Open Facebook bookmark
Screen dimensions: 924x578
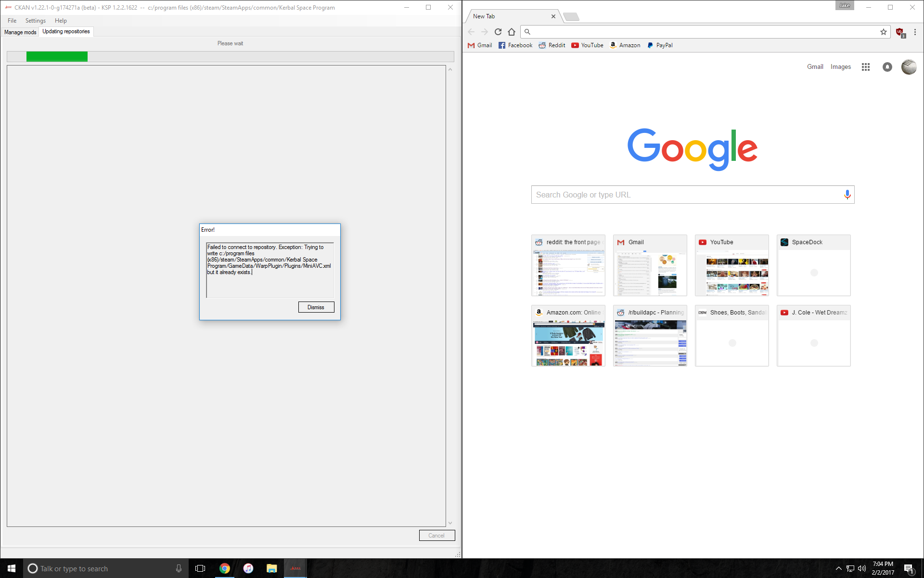(x=515, y=45)
